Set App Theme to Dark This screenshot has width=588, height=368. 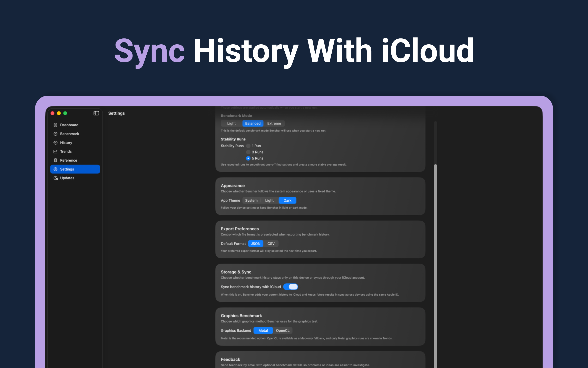pyautogui.click(x=287, y=201)
